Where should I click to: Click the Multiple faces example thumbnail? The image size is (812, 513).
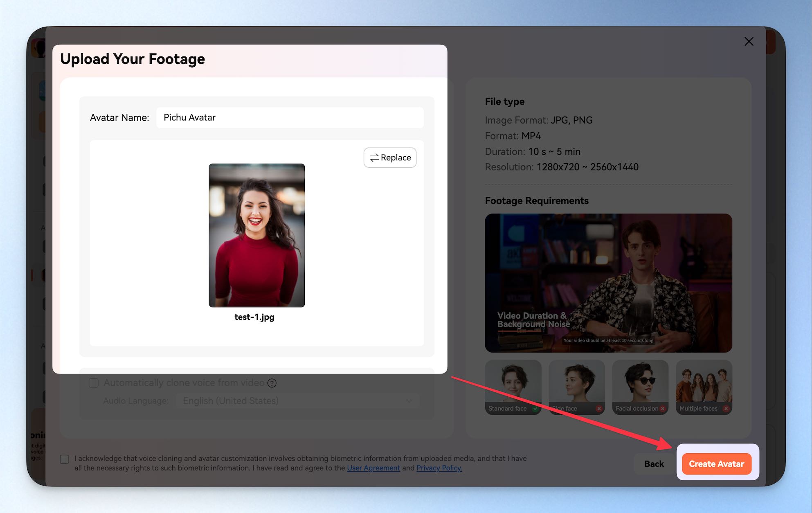(x=704, y=387)
